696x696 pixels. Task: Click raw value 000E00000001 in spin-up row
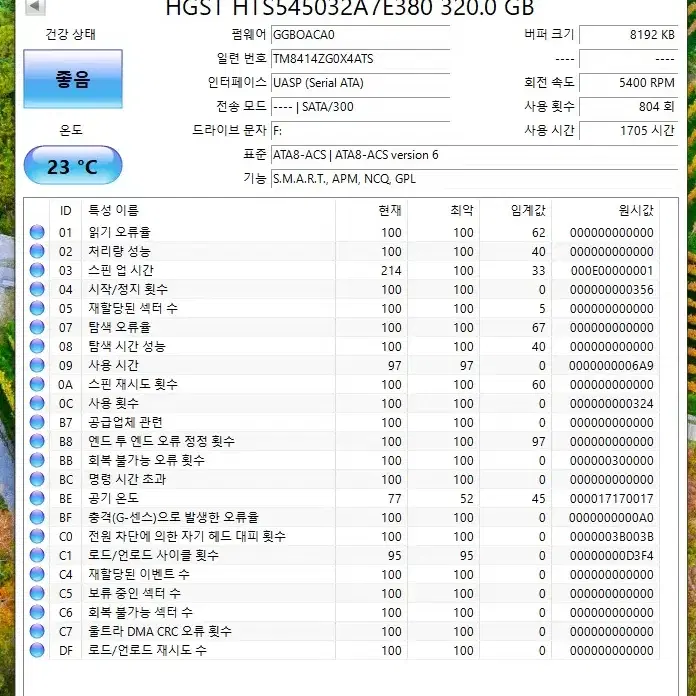click(x=612, y=271)
